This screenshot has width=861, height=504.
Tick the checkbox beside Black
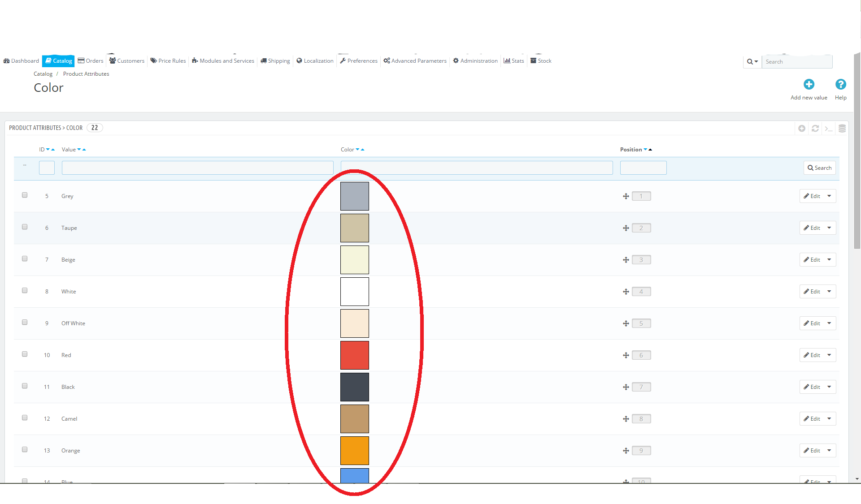pyautogui.click(x=25, y=386)
